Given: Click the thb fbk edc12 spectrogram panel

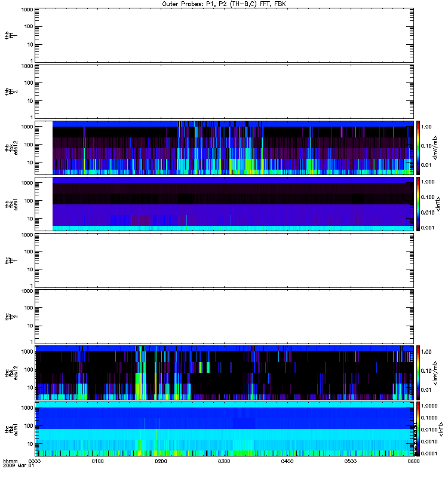Looking at the screenshot, I should pyautogui.click(x=225, y=148).
